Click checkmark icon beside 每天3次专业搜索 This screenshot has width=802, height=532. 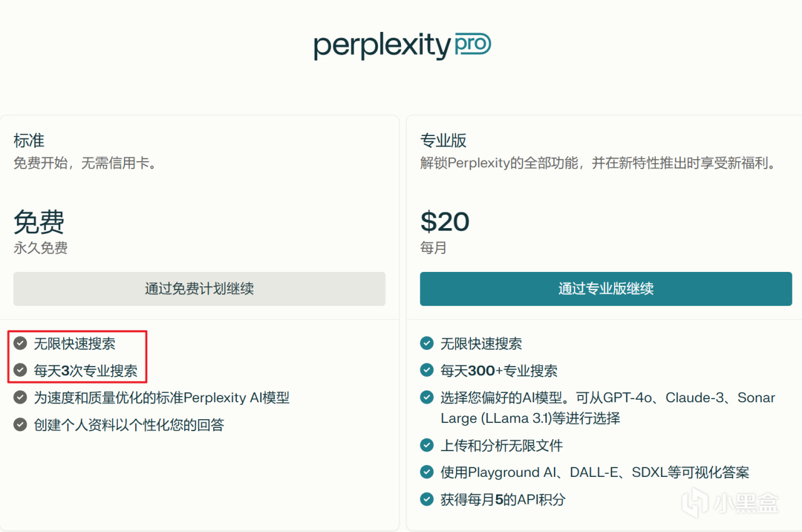click(x=21, y=370)
